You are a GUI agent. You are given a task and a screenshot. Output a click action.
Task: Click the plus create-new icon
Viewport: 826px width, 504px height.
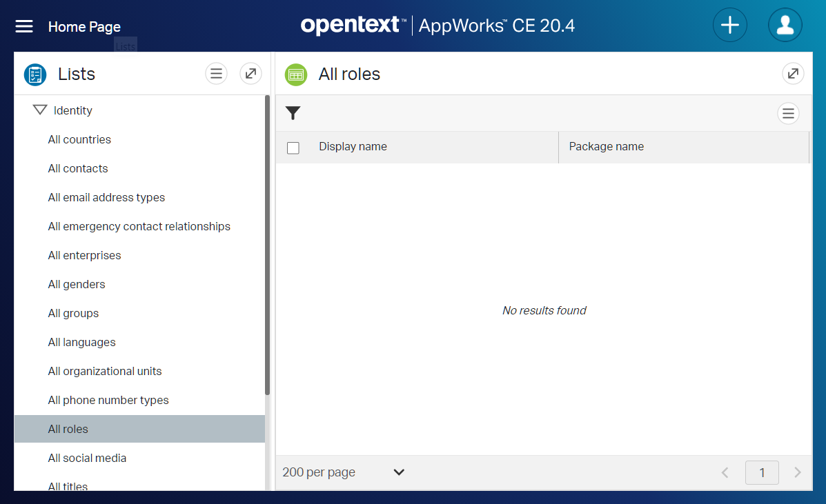point(729,26)
